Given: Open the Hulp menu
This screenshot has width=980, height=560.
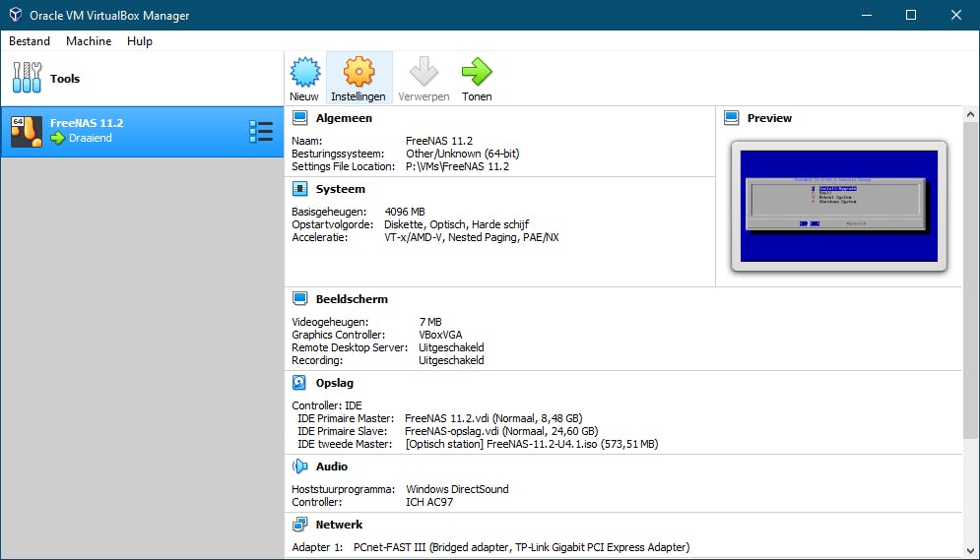Looking at the screenshot, I should tap(140, 41).
